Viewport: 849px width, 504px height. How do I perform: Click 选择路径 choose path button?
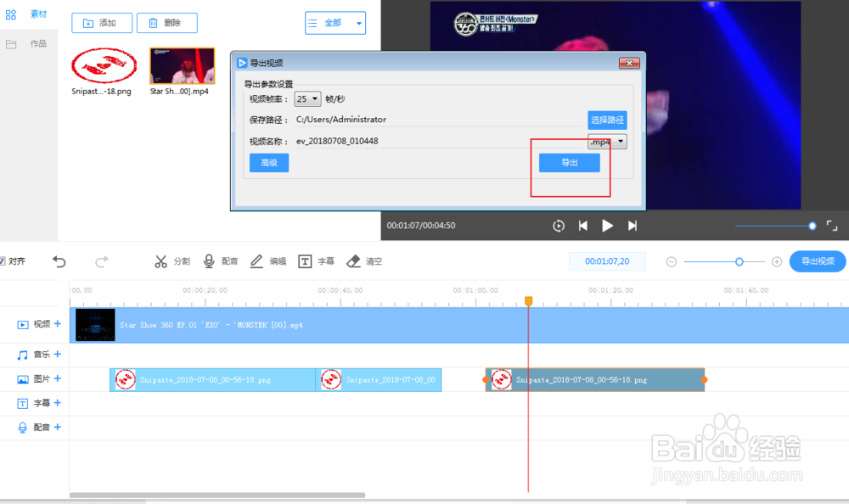(x=607, y=120)
